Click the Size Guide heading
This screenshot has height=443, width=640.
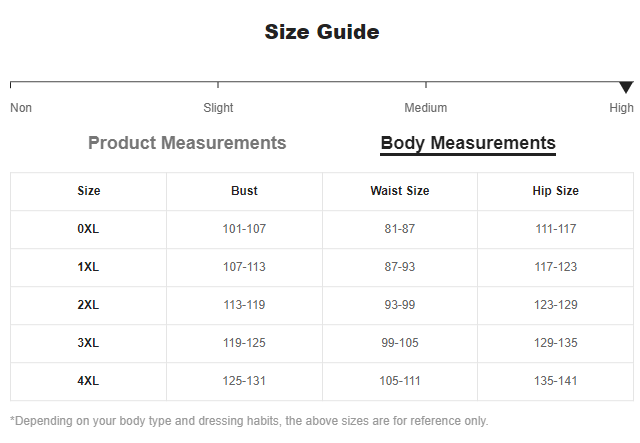click(x=321, y=32)
